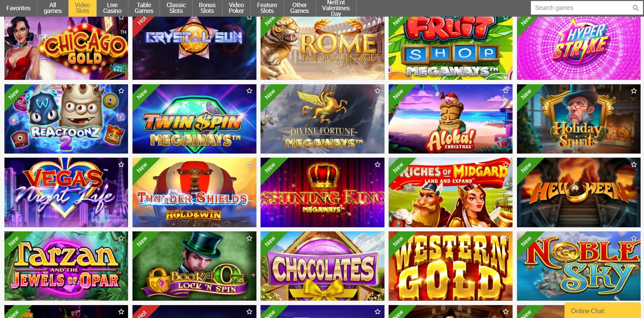Focus the Search games field
This screenshot has height=318, width=644.
click(582, 8)
